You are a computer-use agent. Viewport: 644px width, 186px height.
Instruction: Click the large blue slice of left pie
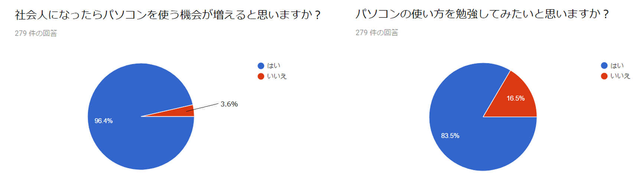pyautogui.click(x=134, y=141)
